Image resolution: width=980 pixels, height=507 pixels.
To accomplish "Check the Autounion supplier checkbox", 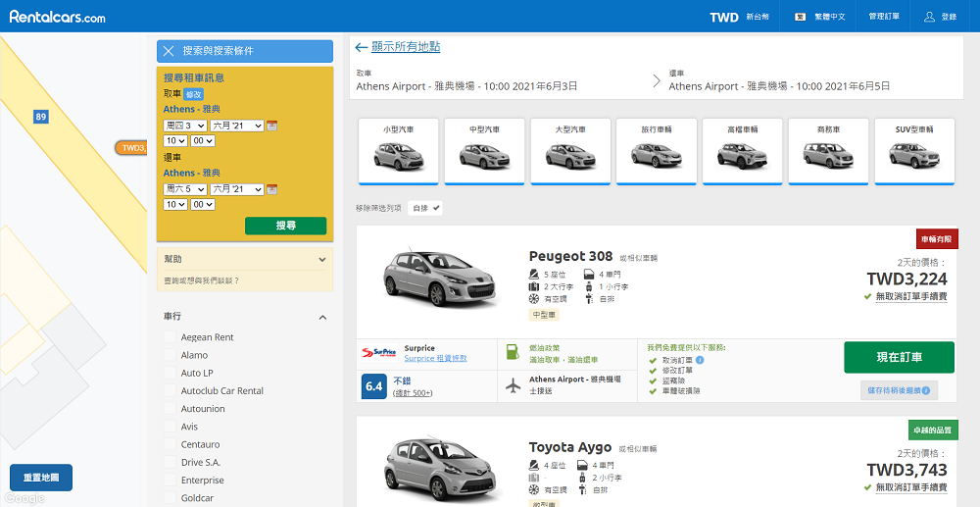I will click(x=170, y=409).
